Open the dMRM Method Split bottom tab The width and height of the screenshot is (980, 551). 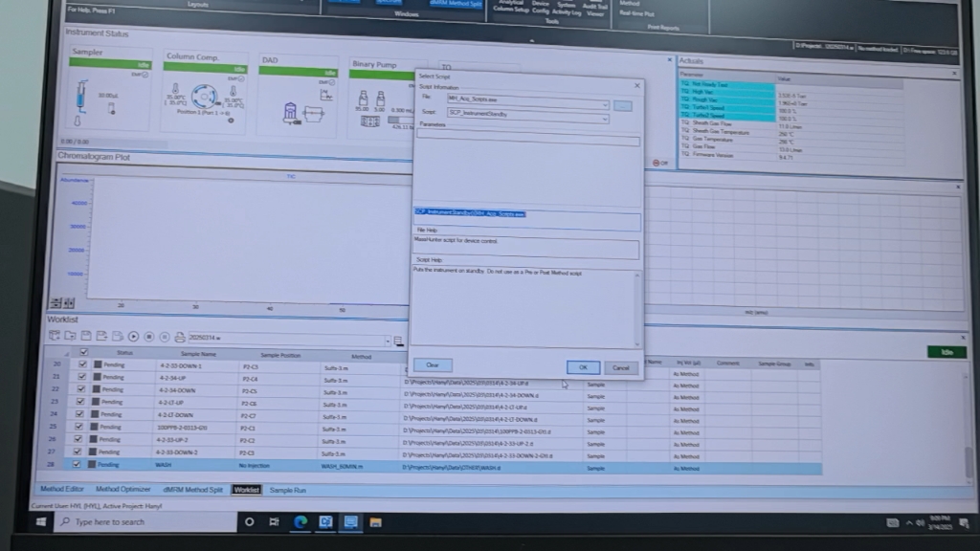[x=192, y=490]
